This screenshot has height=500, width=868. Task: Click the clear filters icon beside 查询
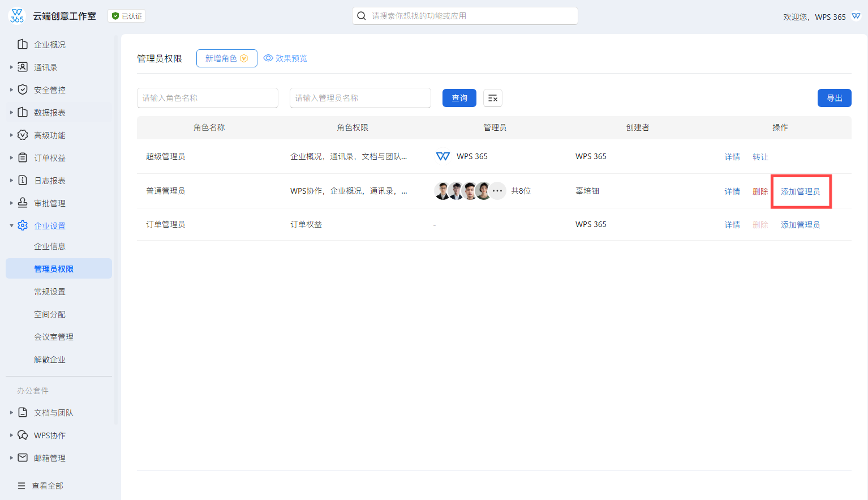492,98
